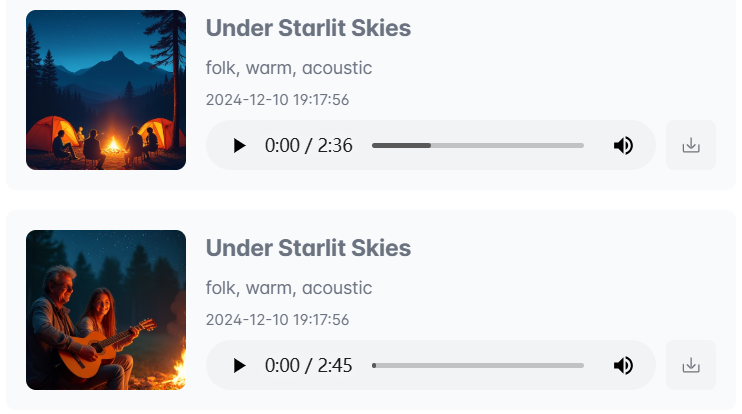Open the guitar player cover thumbnail
This screenshot has height=414, width=742.
point(106,310)
